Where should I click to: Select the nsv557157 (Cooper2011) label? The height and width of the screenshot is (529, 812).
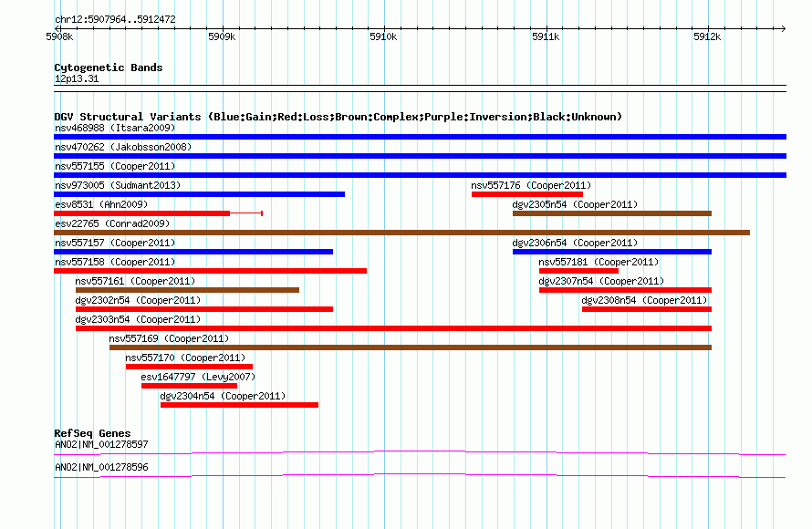pos(115,243)
